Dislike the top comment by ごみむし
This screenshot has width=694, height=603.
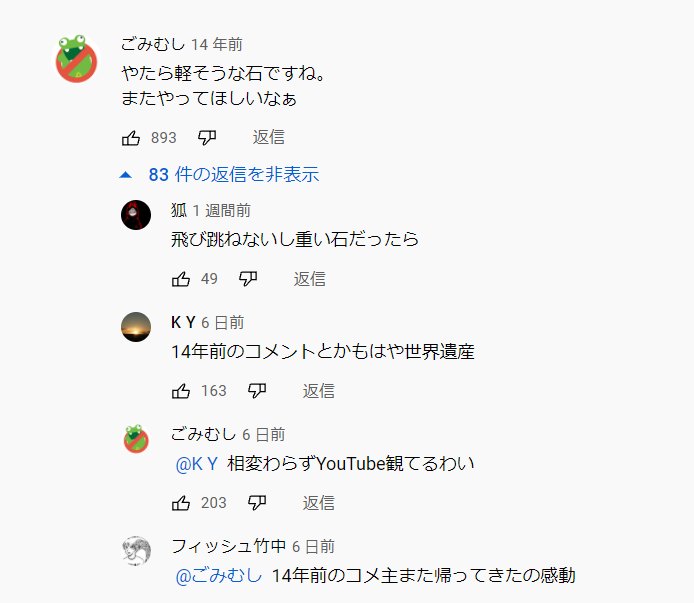pos(207,137)
